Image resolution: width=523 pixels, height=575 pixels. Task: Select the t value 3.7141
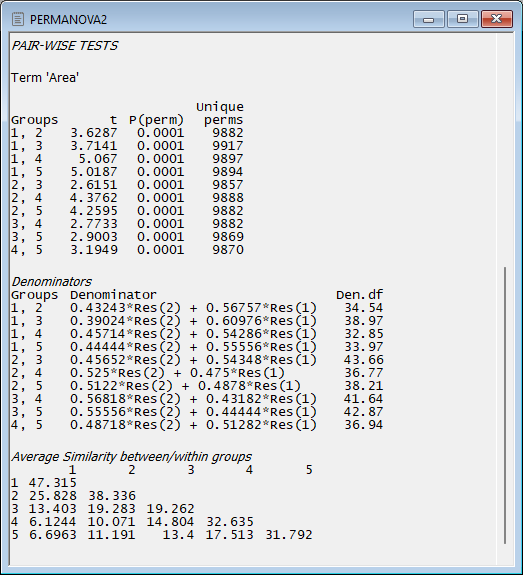point(94,146)
